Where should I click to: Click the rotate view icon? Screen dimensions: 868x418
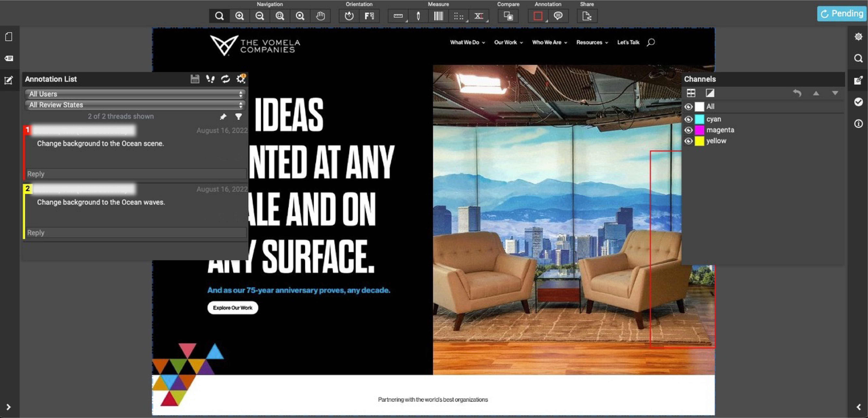pos(349,16)
